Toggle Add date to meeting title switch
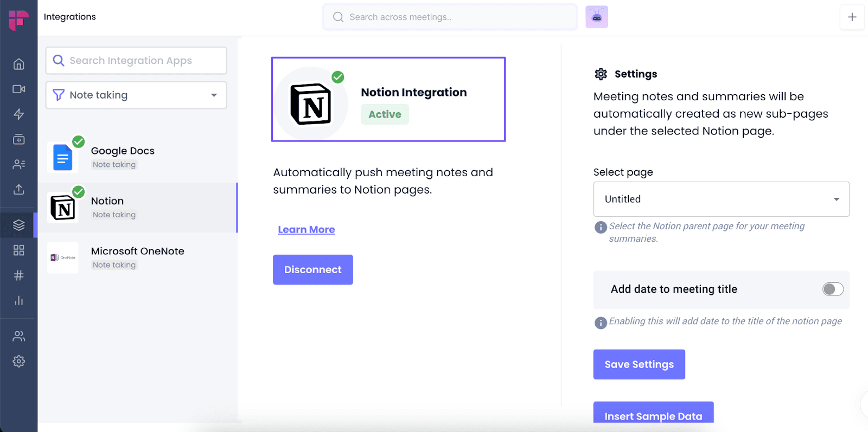 click(833, 289)
